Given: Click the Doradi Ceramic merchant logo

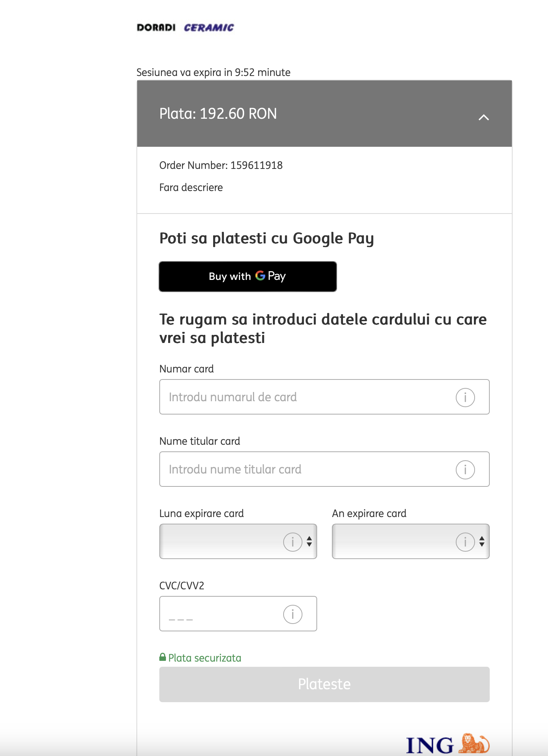Looking at the screenshot, I should tap(185, 28).
